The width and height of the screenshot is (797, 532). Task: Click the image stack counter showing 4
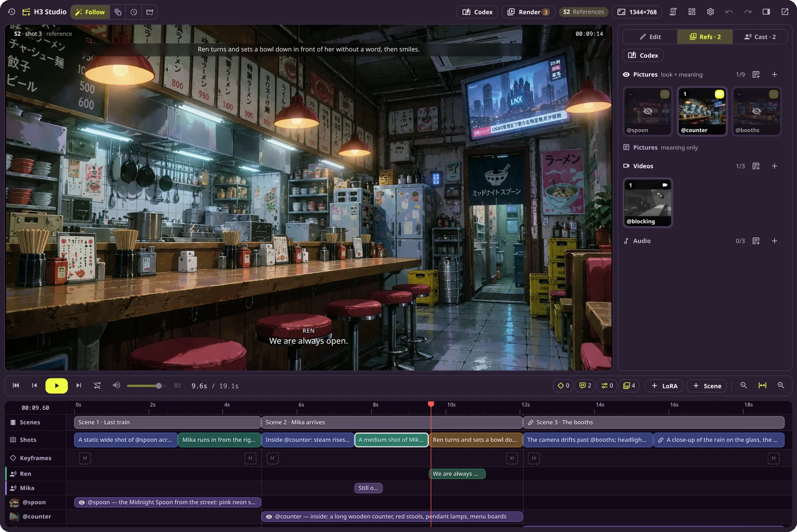pos(629,386)
